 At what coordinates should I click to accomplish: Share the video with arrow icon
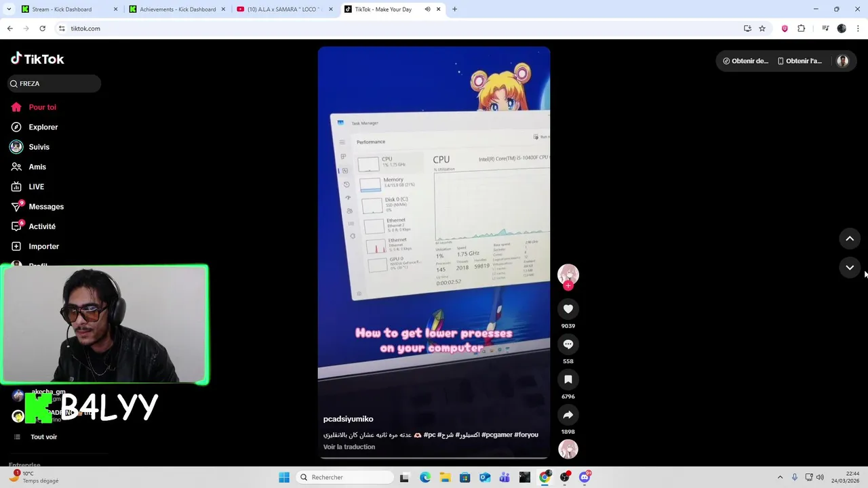tap(568, 415)
